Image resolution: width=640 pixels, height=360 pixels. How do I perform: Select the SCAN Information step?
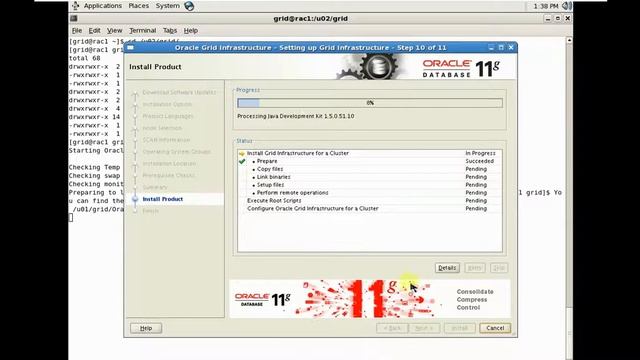point(166,140)
